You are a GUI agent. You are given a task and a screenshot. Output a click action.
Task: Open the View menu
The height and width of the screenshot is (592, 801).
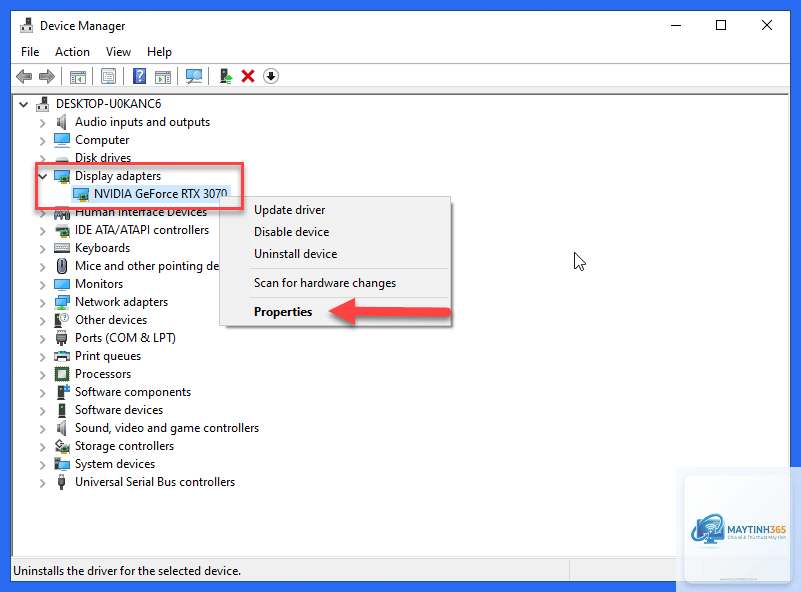pyautogui.click(x=118, y=52)
